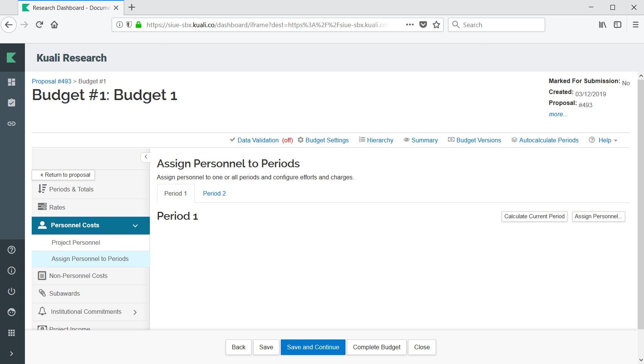The width and height of the screenshot is (644, 364).
Task: Collapse the Personnel Costs section
Action: pos(135,226)
